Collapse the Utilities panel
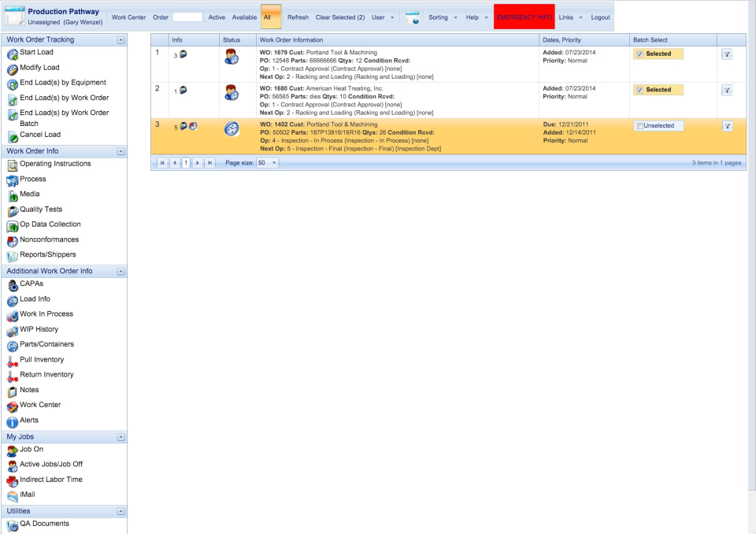Viewport: 756px width, 534px height. [121, 511]
